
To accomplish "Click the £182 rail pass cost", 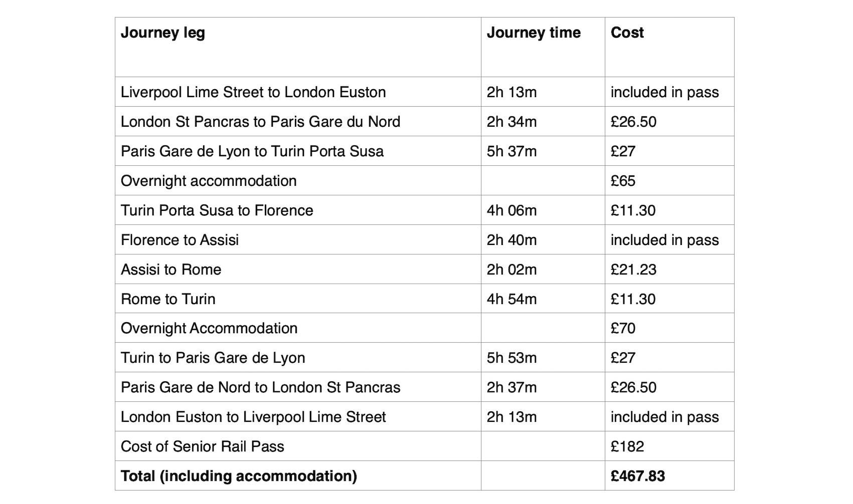I will 627,446.
